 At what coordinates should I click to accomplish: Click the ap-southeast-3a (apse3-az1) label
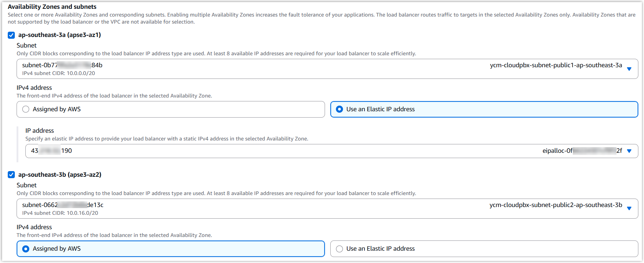60,35
